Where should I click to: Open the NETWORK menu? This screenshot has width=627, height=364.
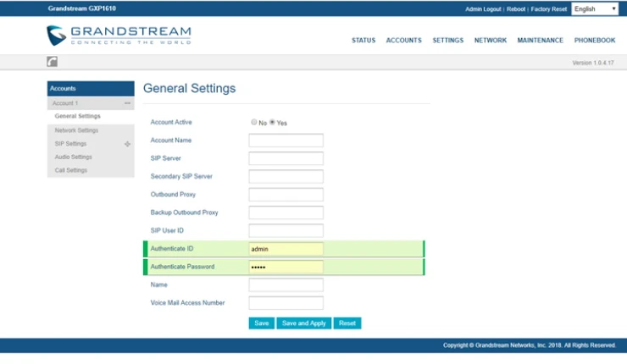(491, 41)
